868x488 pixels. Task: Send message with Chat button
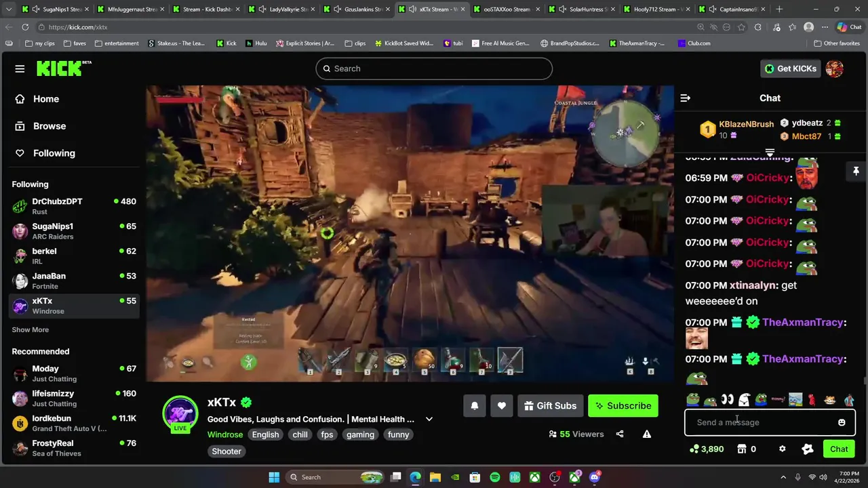839,449
